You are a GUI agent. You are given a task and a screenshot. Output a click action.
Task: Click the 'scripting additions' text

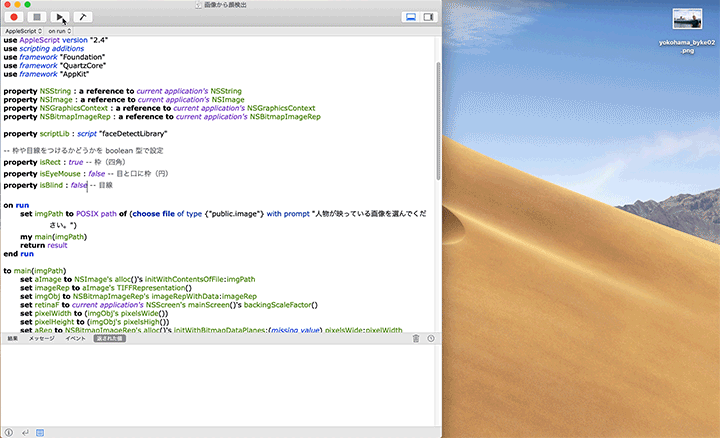point(51,48)
